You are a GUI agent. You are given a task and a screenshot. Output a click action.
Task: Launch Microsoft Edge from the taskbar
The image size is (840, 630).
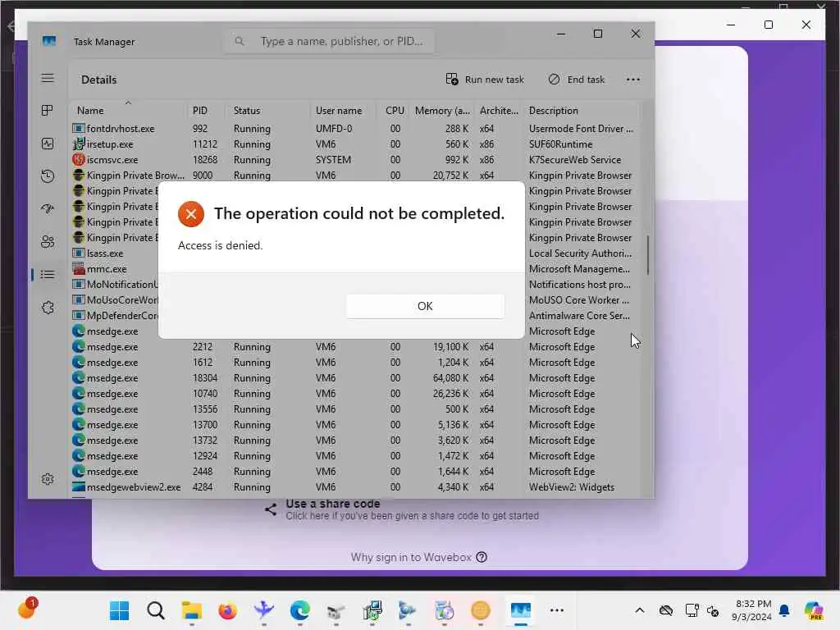300,610
